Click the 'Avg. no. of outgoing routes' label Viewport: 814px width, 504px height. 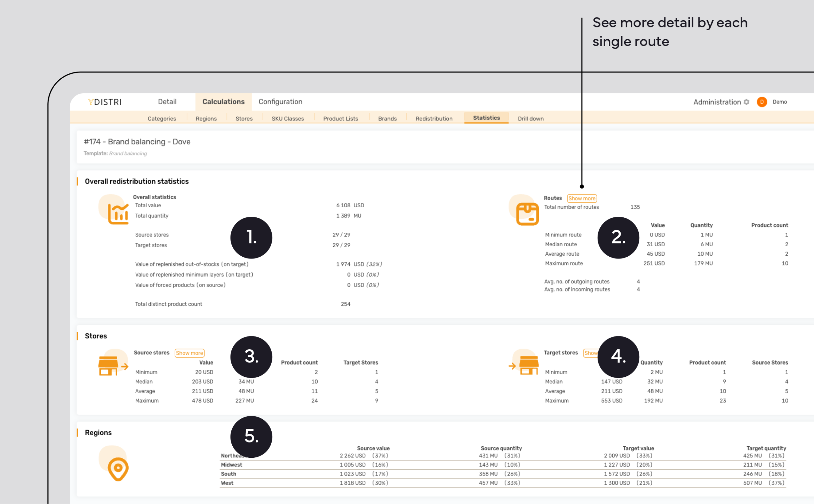point(577,281)
